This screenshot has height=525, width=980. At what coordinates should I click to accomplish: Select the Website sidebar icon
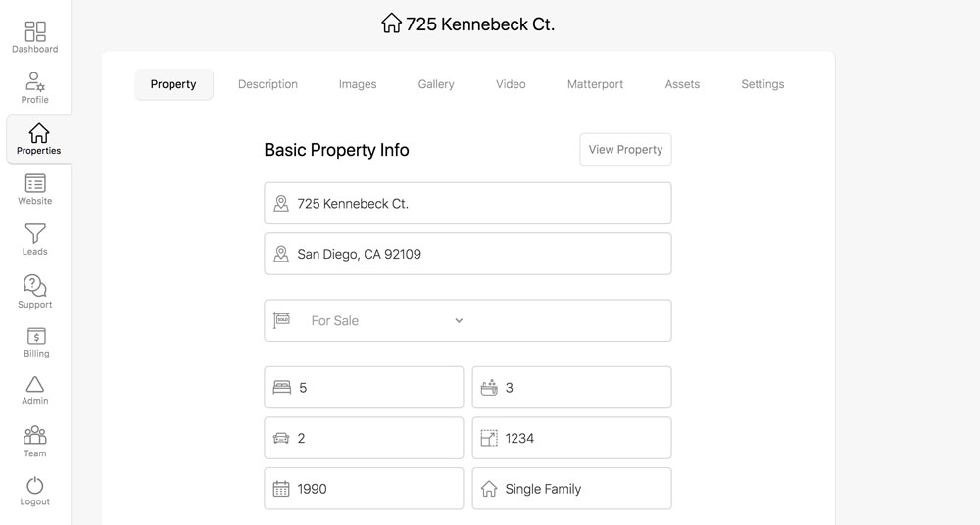point(35,183)
